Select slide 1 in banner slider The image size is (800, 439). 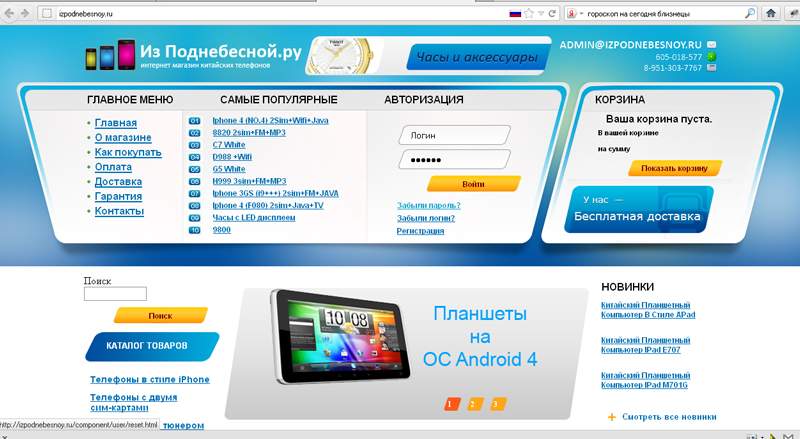coord(451,404)
